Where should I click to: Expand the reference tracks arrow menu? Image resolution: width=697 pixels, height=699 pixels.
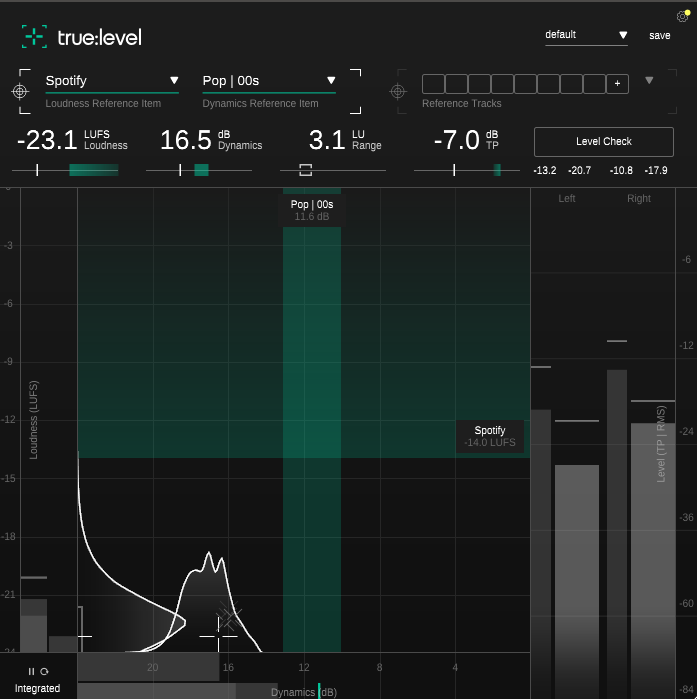(x=648, y=81)
